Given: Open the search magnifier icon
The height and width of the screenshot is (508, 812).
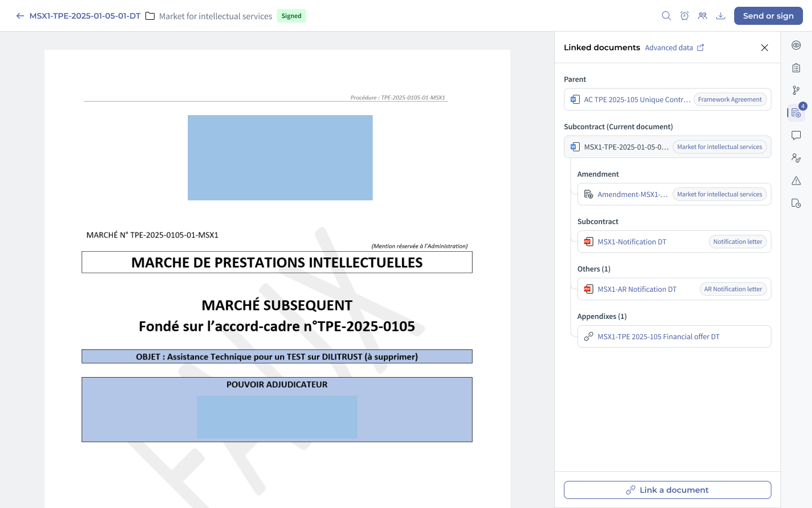Looking at the screenshot, I should (x=667, y=16).
